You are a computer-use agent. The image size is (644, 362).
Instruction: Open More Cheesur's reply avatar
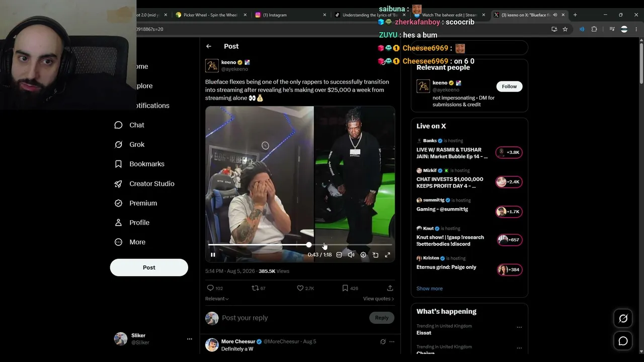point(212,344)
